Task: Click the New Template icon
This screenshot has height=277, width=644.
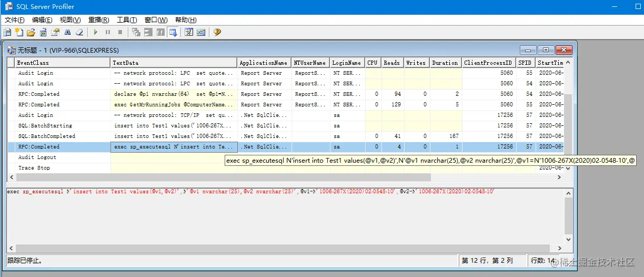Action: (19, 32)
